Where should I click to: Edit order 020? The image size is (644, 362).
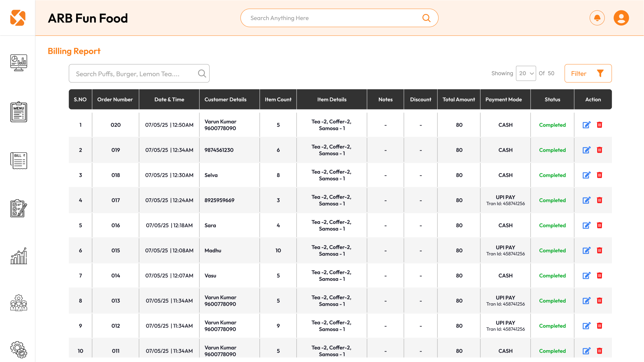point(586,125)
